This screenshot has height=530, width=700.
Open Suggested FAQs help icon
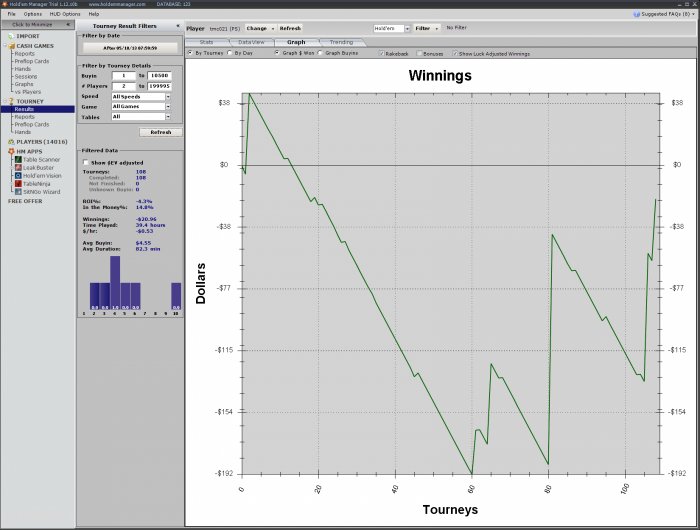pos(636,15)
